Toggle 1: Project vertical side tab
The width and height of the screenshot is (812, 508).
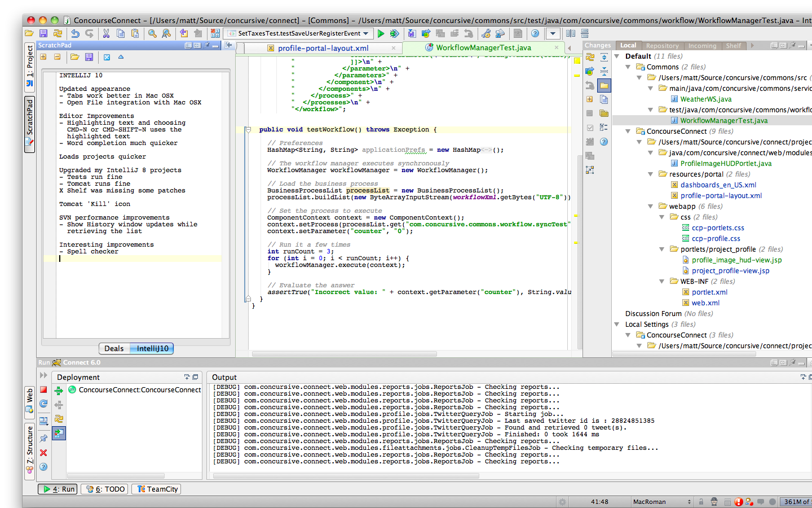(x=30, y=68)
